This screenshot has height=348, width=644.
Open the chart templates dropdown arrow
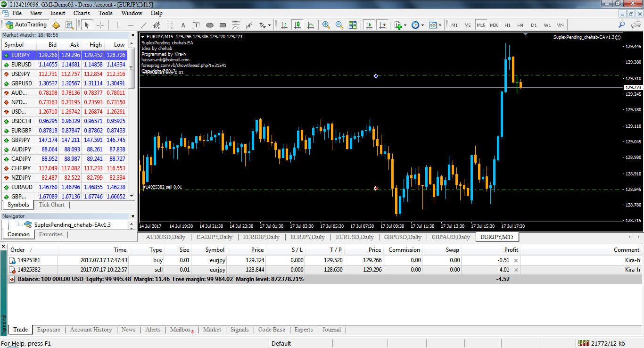[440, 25]
